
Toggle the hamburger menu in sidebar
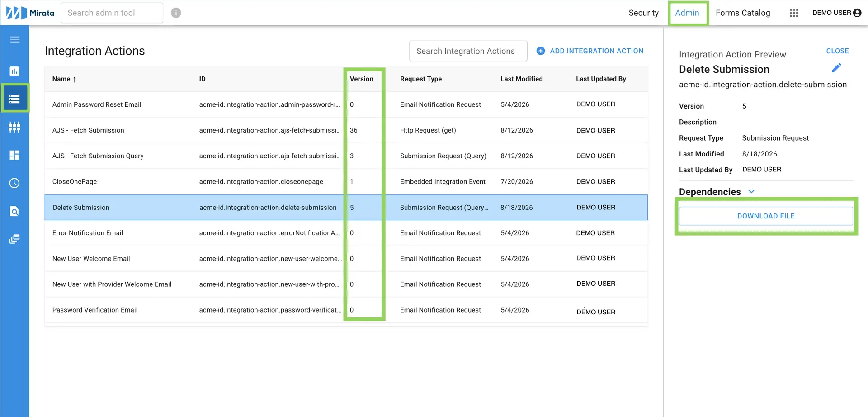pyautogui.click(x=14, y=40)
